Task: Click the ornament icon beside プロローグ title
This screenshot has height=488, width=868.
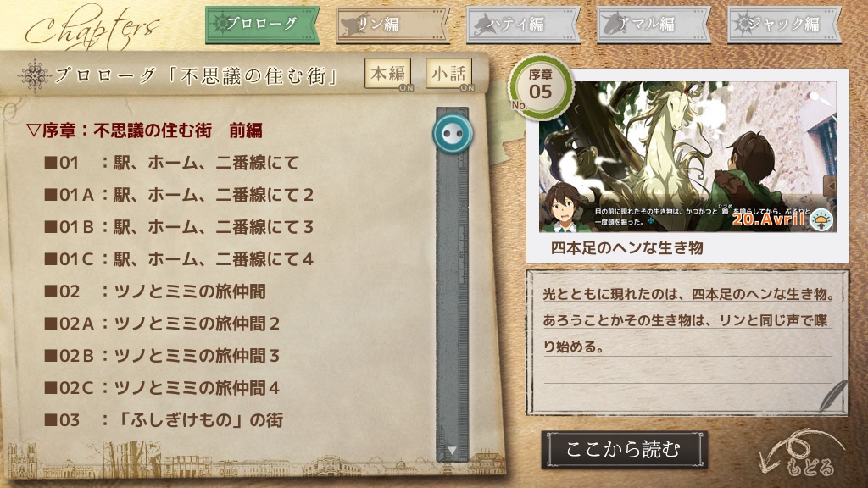Action: [x=34, y=75]
